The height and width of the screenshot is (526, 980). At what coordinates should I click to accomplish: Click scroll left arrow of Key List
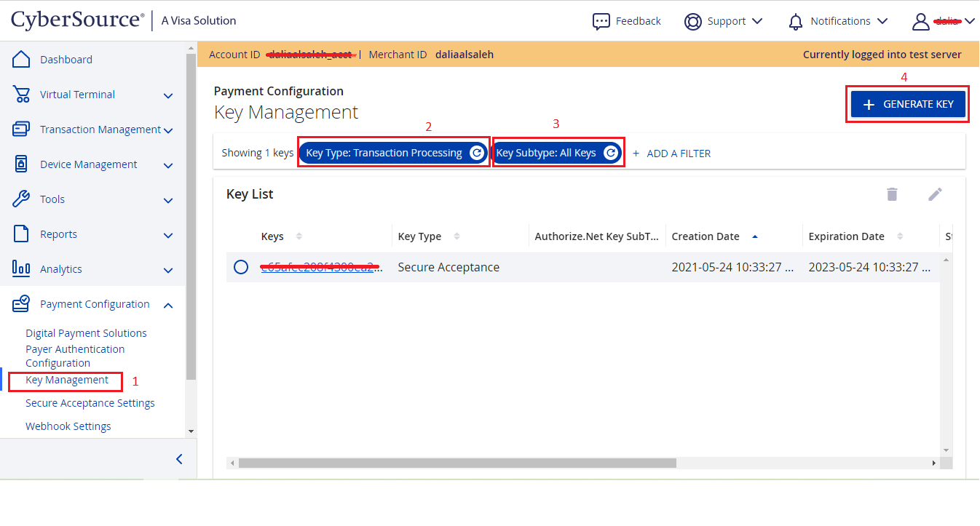tap(232, 463)
